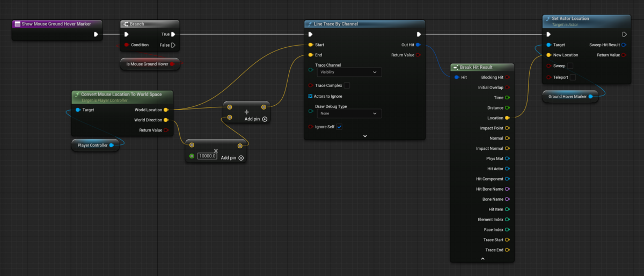This screenshot has height=276, width=644.
Task: Click the Line Trace Return Value output pin
Action: click(x=418, y=55)
